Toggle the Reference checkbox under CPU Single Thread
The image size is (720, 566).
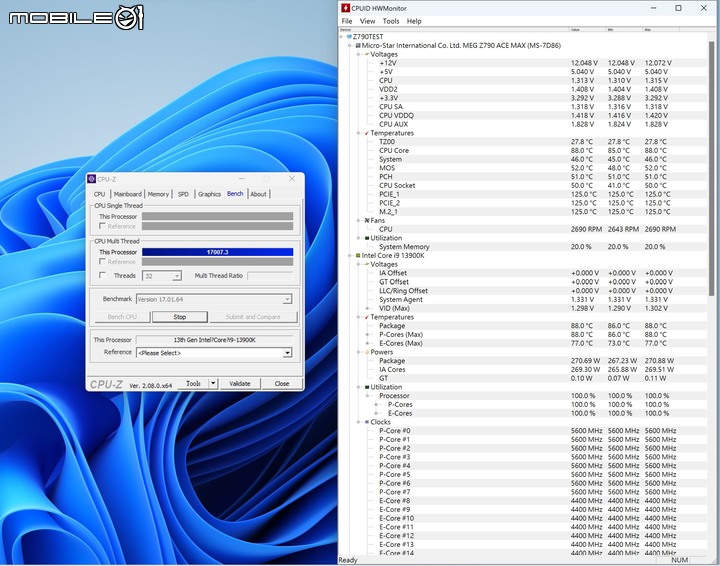coord(102,226)
